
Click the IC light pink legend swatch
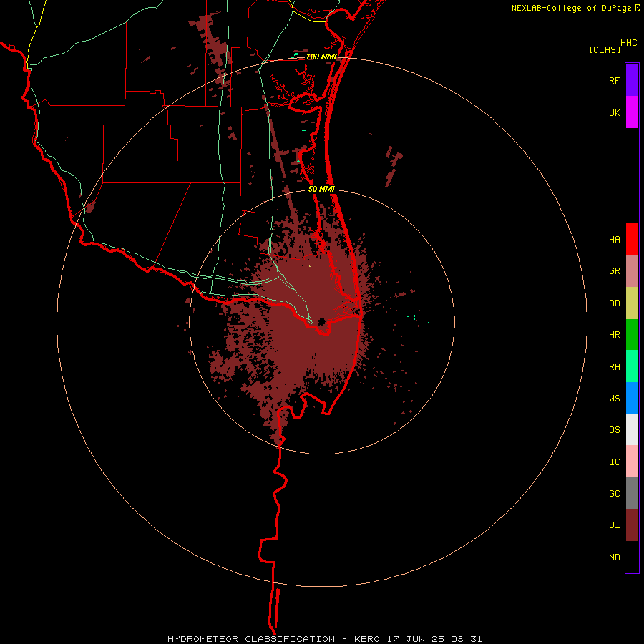632,462
